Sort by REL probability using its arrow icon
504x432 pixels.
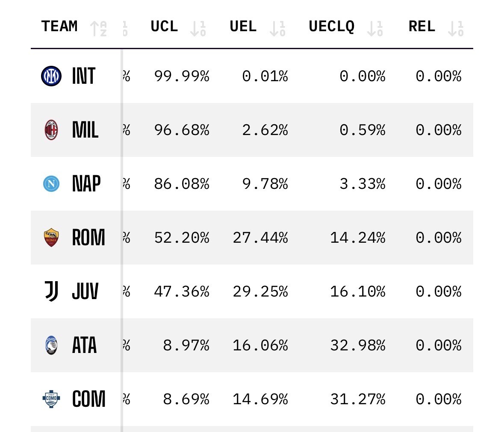pyautogui.click(x=456, y=28)
